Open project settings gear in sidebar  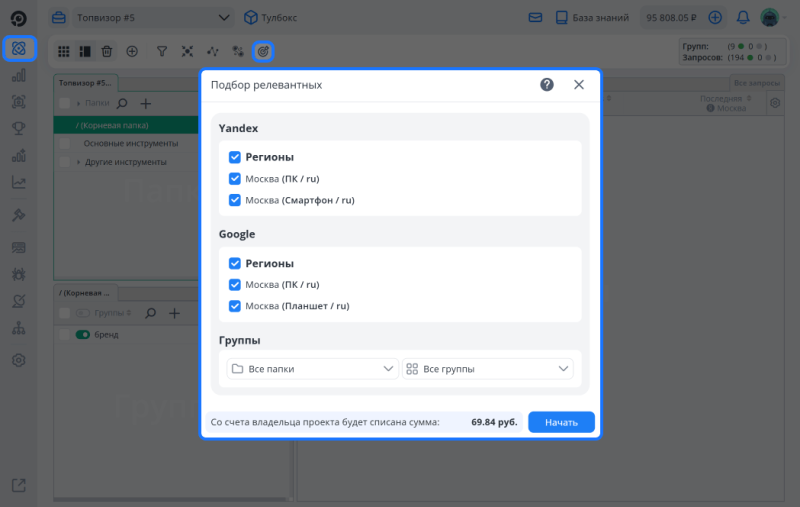(19, 360)
